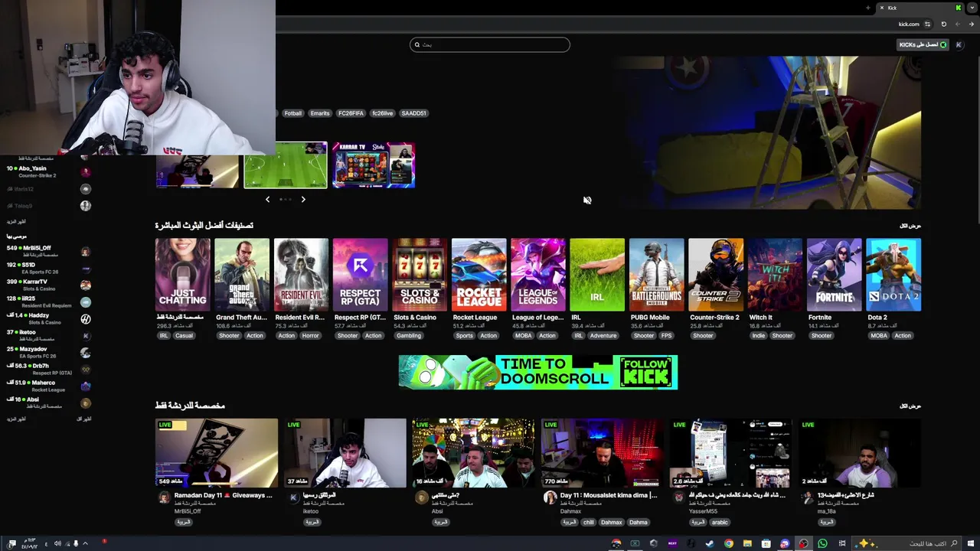This screenshot has width=980, height=551.
Task: Expand the tab search dropdown
Action: [x=972, y=8]
